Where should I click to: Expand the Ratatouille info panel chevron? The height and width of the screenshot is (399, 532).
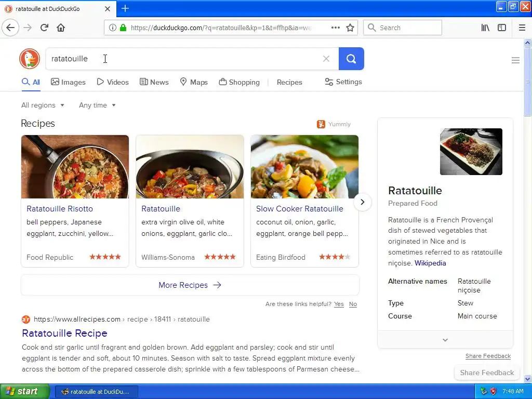click(445, 340)
